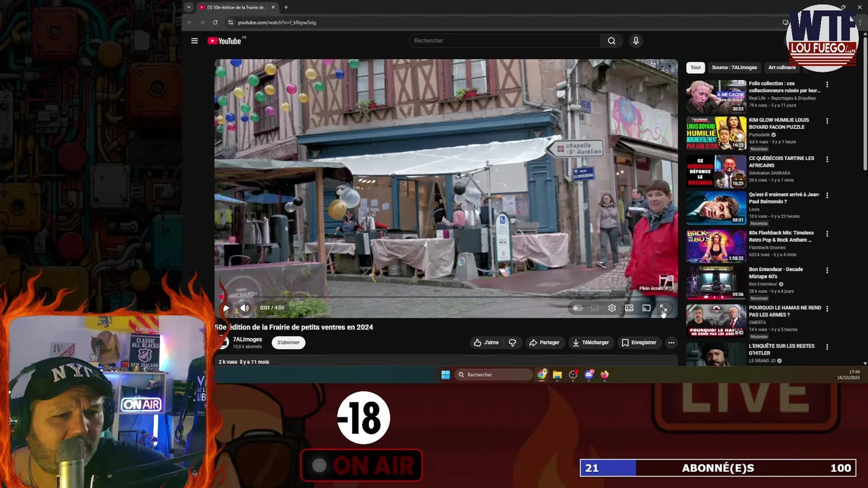The height and width of the screenshot is (488, 868).
Task: Open the tab search dropdown arrow
Action: (189, 7)
